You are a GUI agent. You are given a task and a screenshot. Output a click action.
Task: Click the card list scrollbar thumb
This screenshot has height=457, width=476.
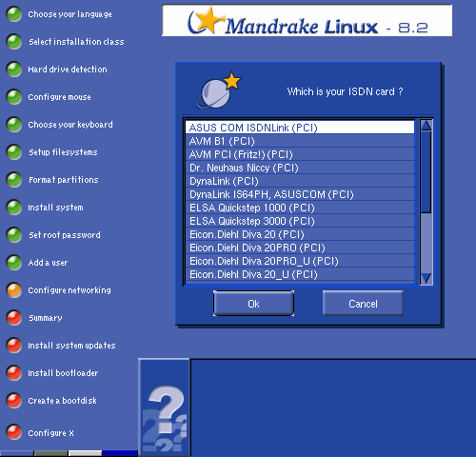(426, 172)
